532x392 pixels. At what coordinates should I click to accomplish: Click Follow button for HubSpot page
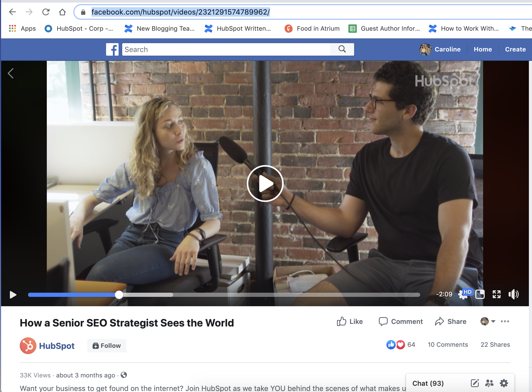[107, 345]
